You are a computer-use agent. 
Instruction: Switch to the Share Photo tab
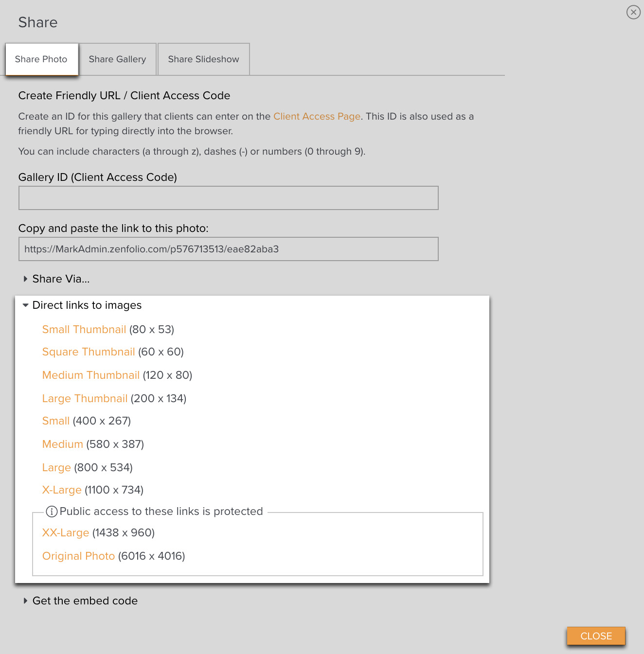(41, 59)
